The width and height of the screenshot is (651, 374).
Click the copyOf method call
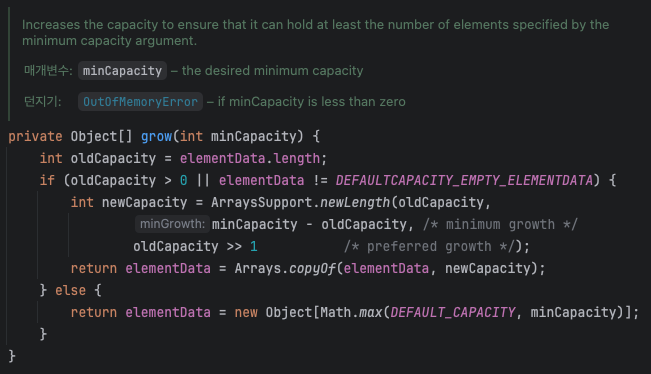312,269
